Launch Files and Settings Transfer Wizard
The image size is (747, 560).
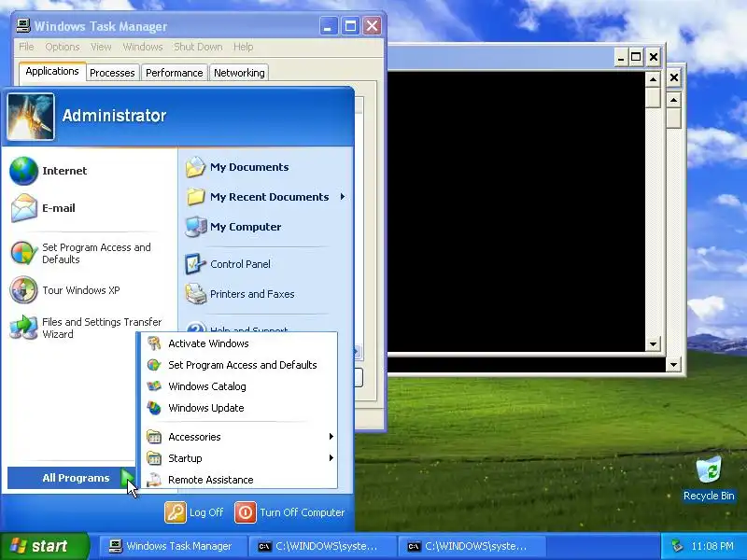tap(89, 329)
